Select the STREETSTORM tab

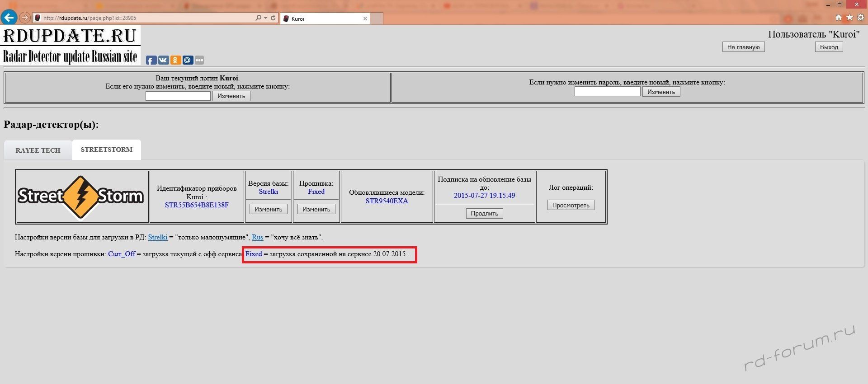107,150
